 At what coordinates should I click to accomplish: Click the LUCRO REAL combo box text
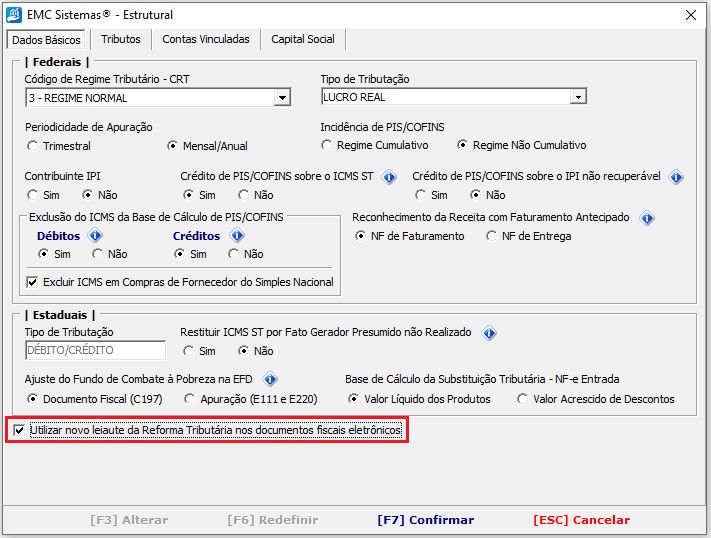click(x=354, y=97)
